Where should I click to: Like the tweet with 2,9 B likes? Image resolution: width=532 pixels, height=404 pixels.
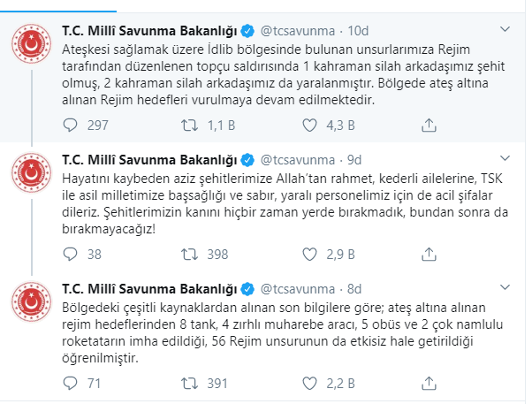[309, 255]
